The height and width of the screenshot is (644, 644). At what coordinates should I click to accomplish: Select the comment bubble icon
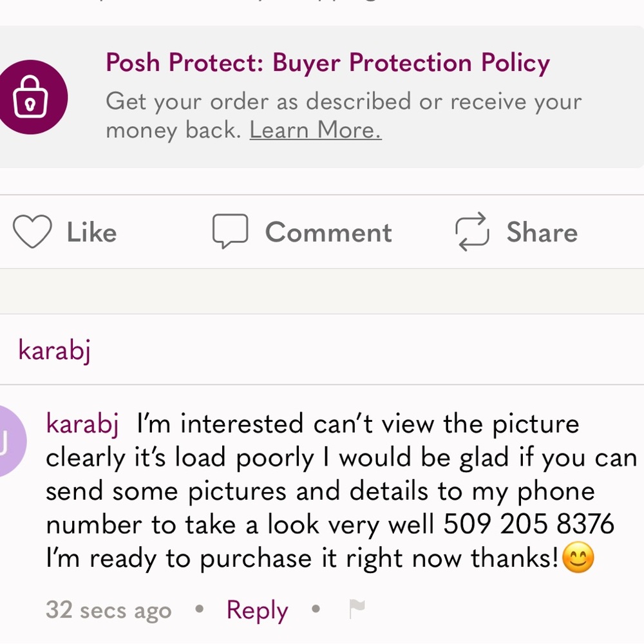(x=230, y=231)
